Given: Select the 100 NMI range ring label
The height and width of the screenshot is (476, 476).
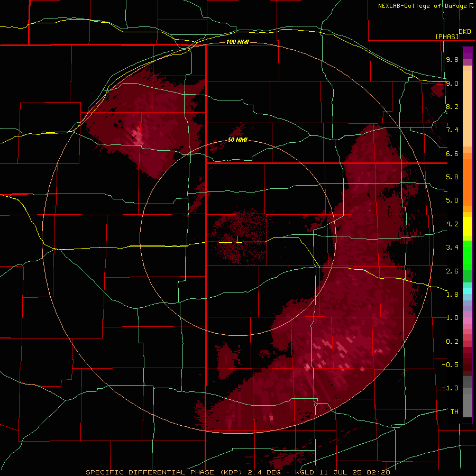Looking at the screenshot, I should point(237,42).
